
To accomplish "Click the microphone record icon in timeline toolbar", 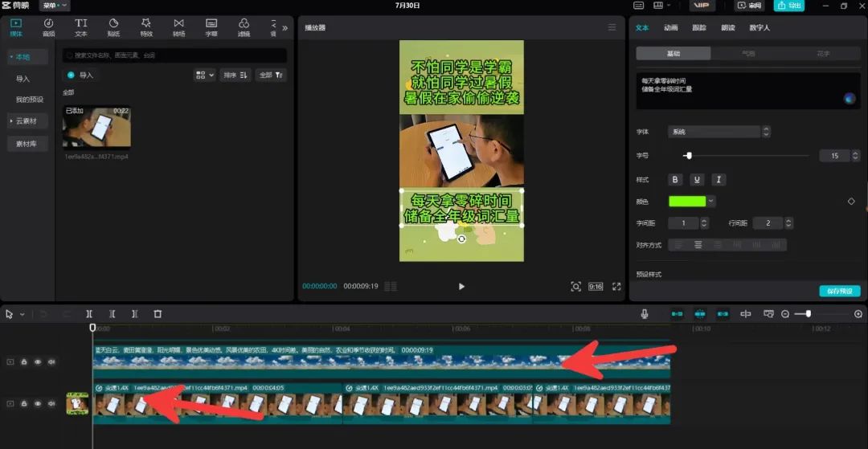I will pyautogui.click(x=645, y=314).
